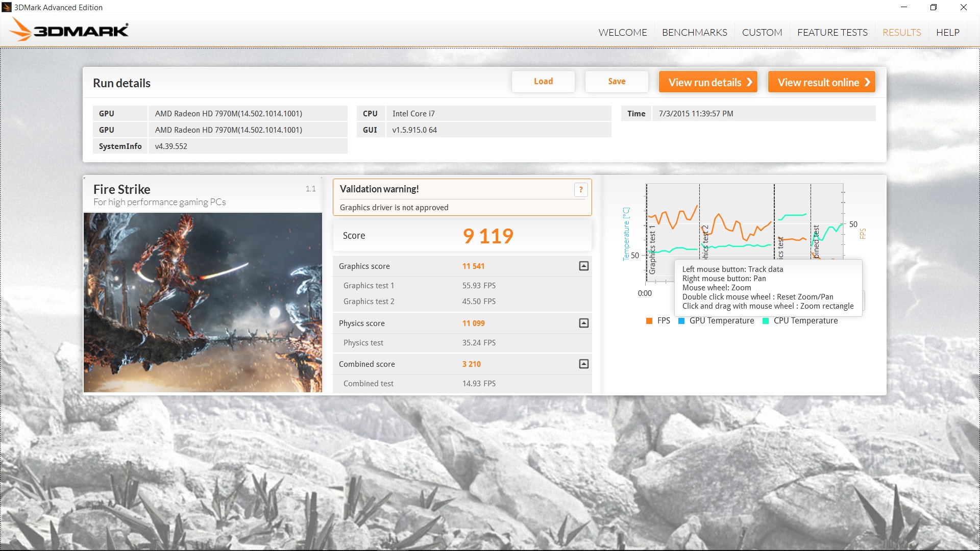Screen dimensions: 980x551
Task: Click the Combined score value 3 210
Action: point(471,364)
